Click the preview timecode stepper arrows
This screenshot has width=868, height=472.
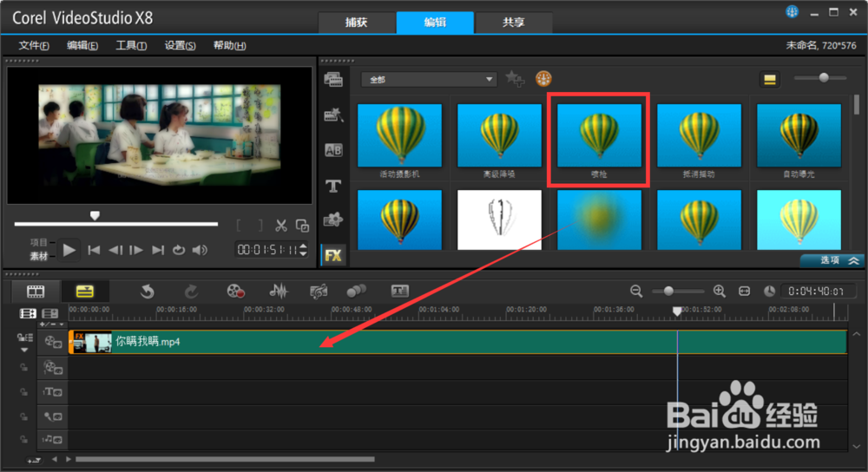point(303,250)
